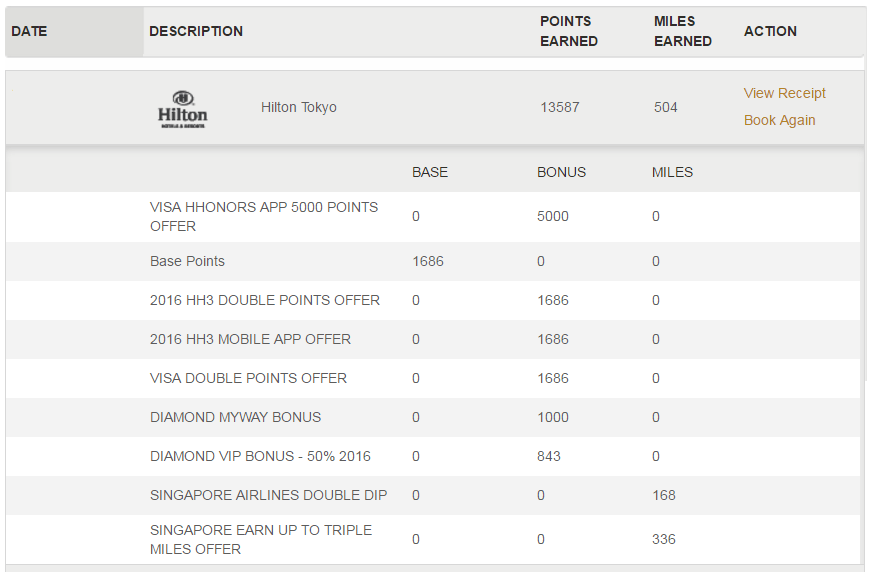Image resolution: width=870 pixels, height=572 pixels.
Task: Sort by the DATE column header
Action: coord(29,32)
